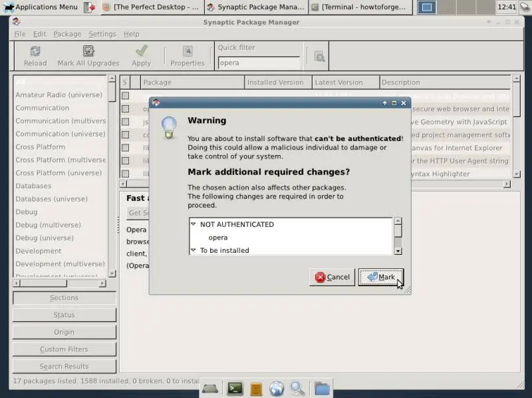Click the Apply checkmark icon

[142, 51]
